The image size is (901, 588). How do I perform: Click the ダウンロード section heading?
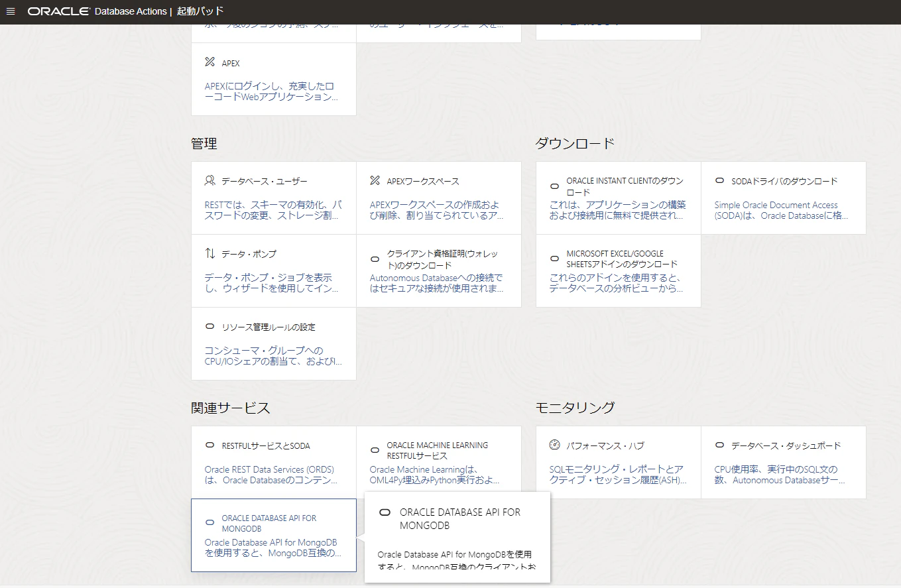pyautogui.click(x=575, y=143)
